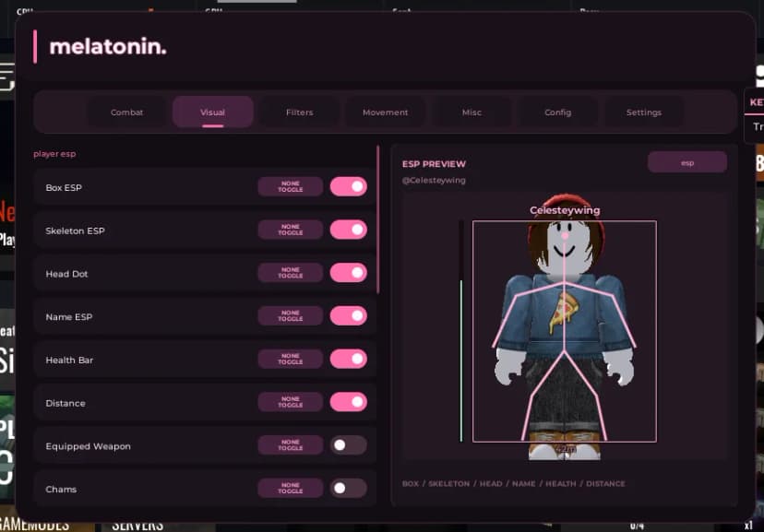Turn off Skeleton ESP switch
The width and height of the screenshot is (764, 532).
click(349, 230)
